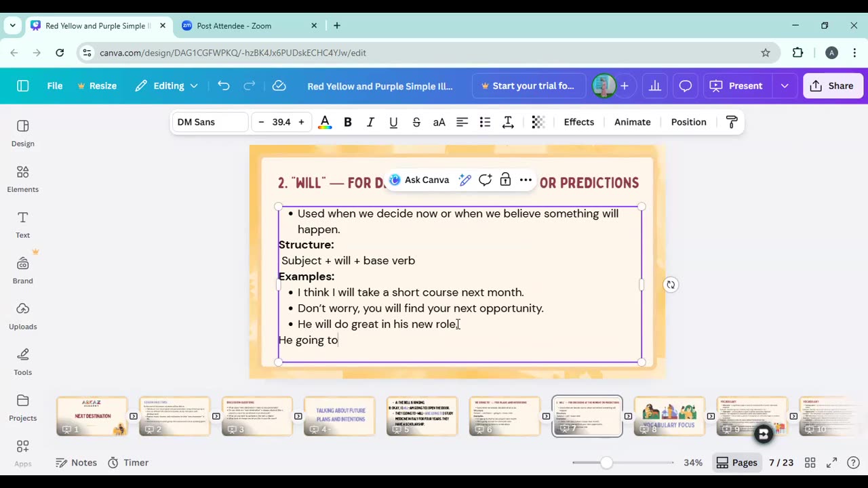Open the Brand panel
This screenshot has height=488, width=868.
point(22,270)
